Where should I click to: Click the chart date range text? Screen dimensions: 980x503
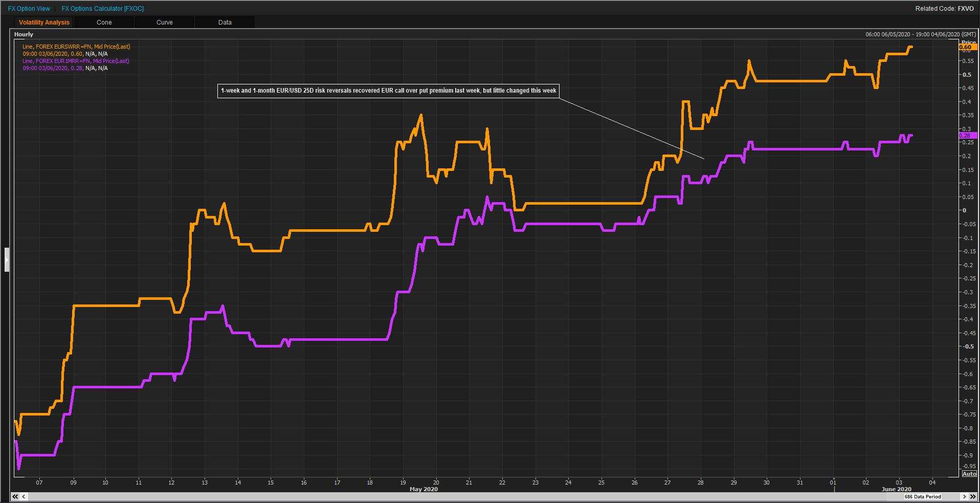click(921, 34)
